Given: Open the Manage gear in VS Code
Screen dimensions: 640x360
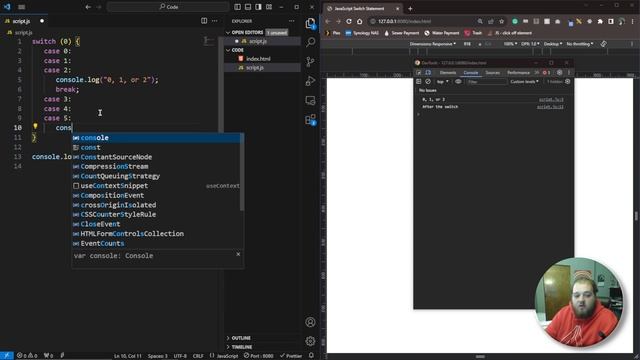Looking at the screenshot, I should click(310, 341).
